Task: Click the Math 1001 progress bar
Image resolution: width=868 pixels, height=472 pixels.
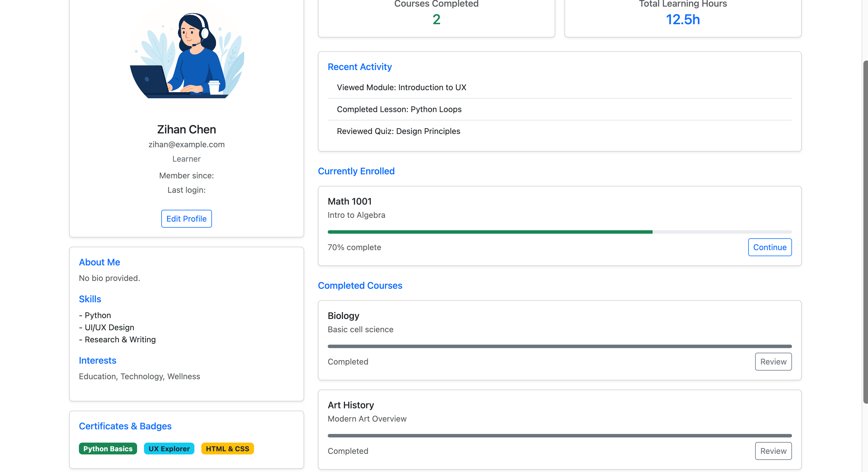Action: pos(559,232)
